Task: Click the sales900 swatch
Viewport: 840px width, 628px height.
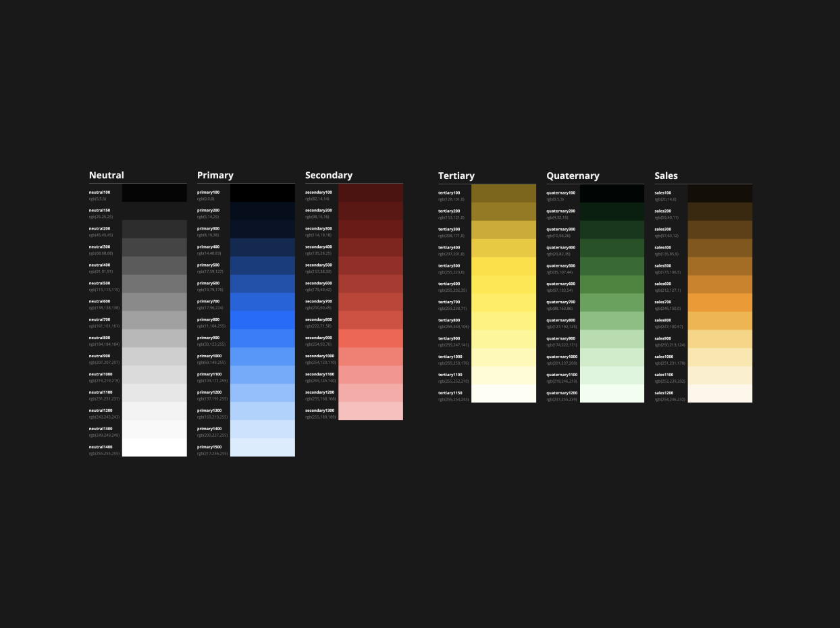Action: click(720, 339)
